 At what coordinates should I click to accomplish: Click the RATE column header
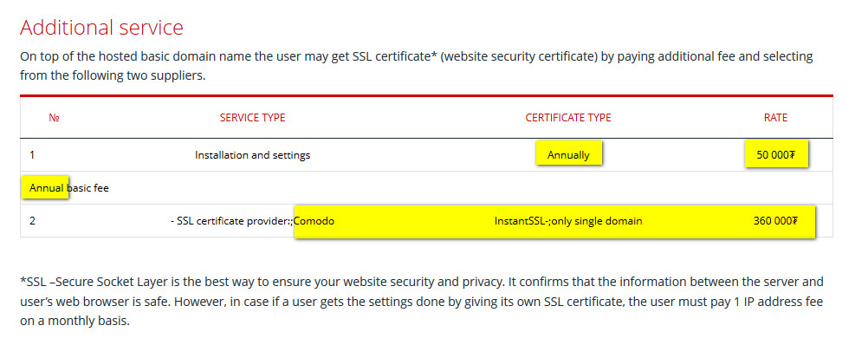coord(775,117)
